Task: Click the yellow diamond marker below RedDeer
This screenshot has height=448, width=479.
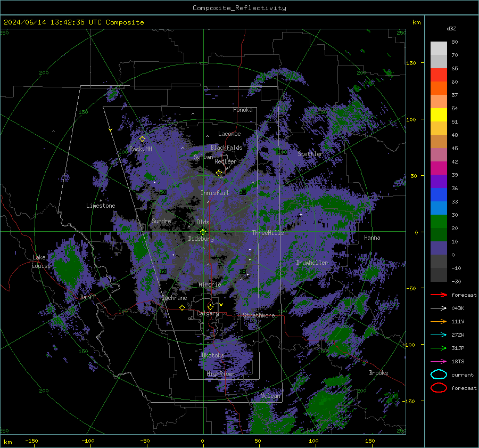Action: 219,173
